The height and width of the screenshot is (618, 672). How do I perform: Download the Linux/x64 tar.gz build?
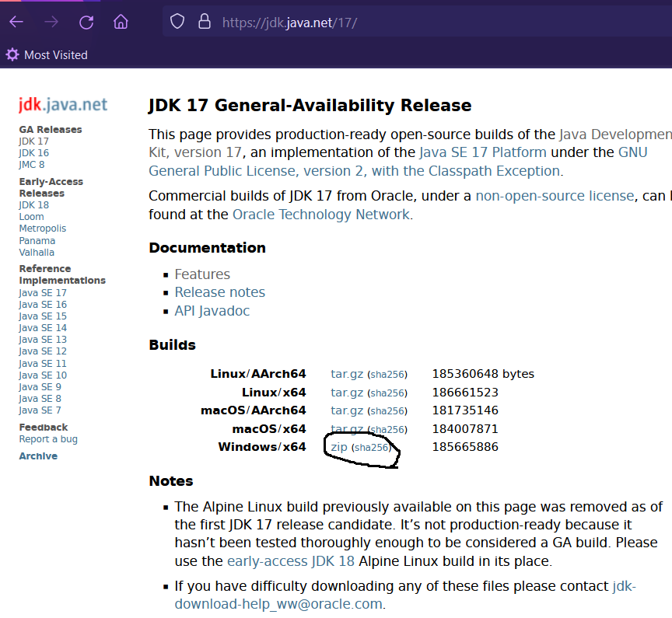point(347,393)
